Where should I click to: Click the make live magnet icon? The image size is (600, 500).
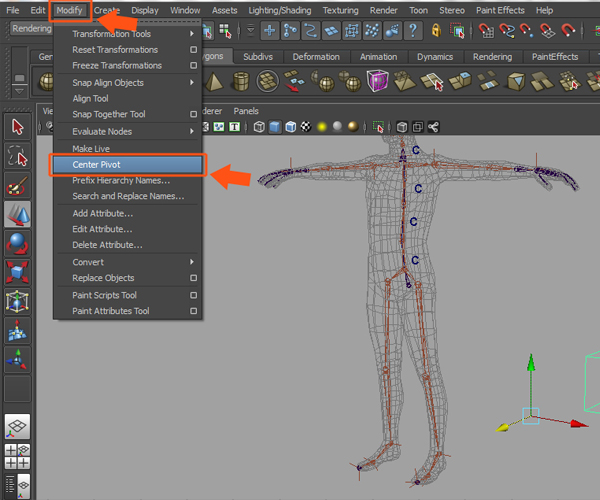(568, 30)
